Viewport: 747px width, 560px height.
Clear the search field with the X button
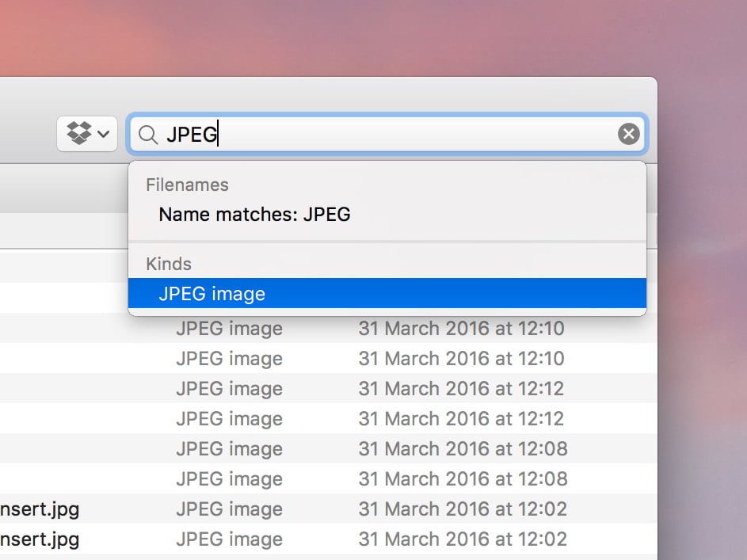click(x=628, y=134)
